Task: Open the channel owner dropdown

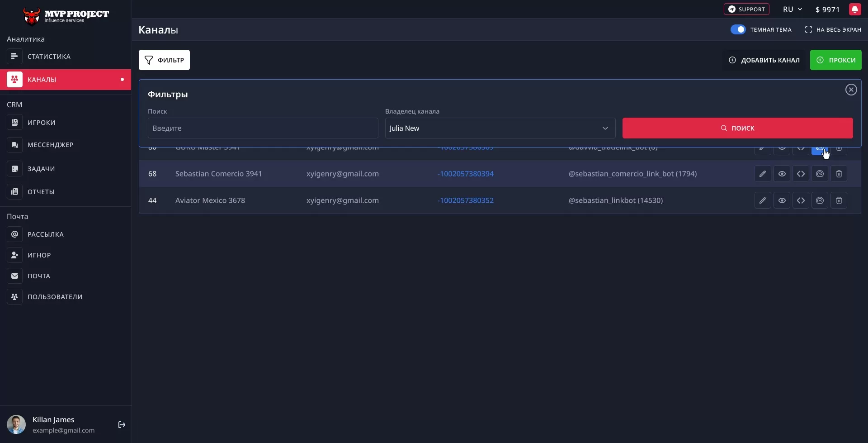Action: point(500,129)
